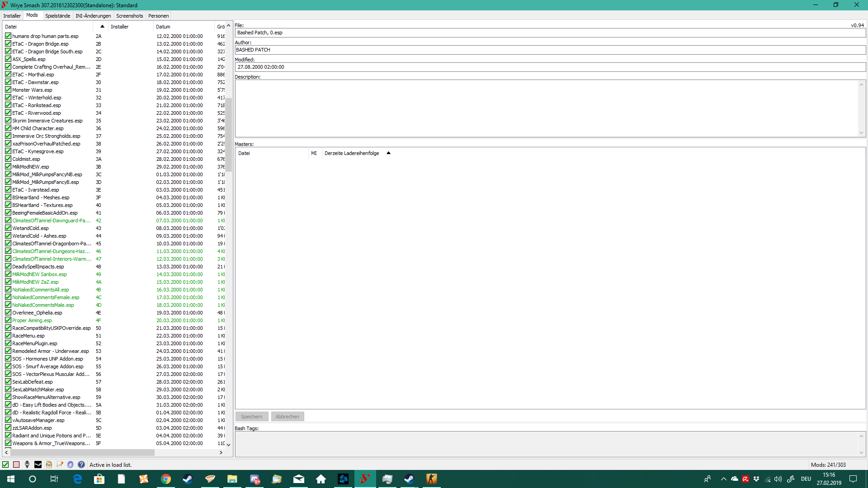Uncheck humans drop human parts.esp
This screenshot has width=868, height=488.
point(8,36)
